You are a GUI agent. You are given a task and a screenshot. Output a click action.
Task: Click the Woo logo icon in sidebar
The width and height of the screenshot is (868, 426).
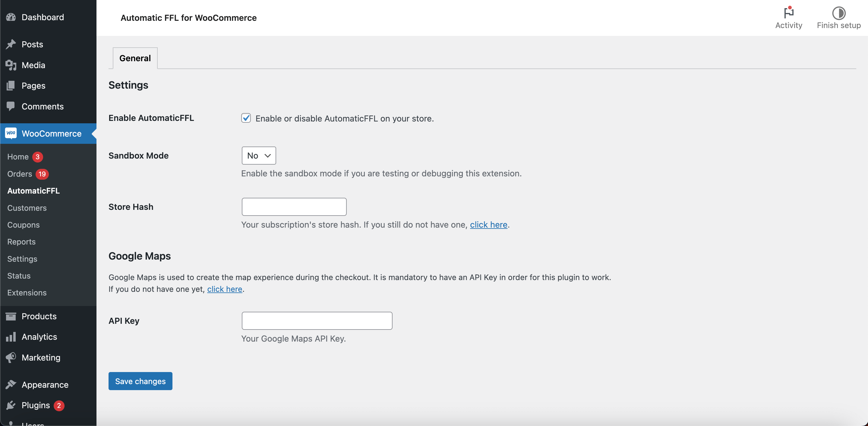pyautogui.click(x=11, y=133)
